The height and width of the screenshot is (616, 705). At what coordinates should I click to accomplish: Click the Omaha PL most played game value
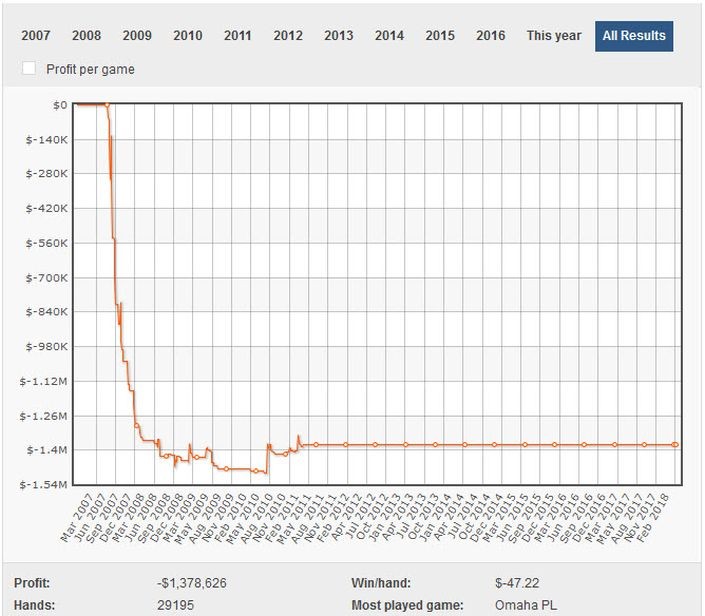[x=529, y=605]
